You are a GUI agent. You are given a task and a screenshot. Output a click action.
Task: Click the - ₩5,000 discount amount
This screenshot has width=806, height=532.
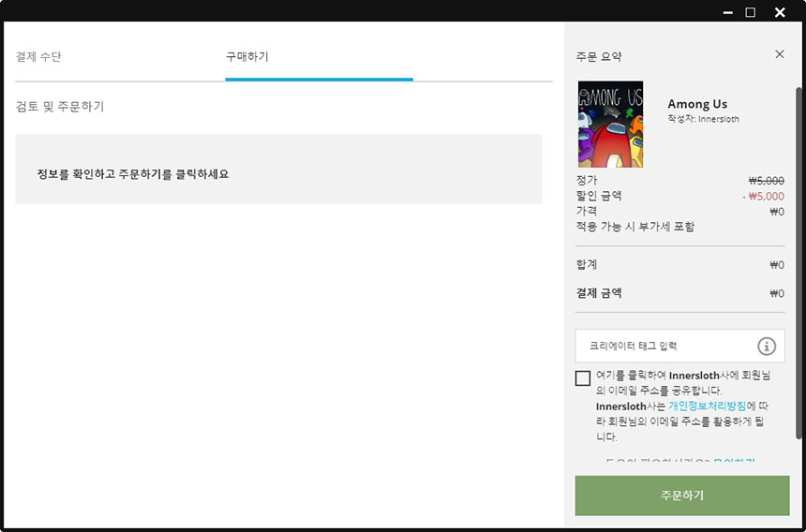pyautogui.click(x=763, y=196)
